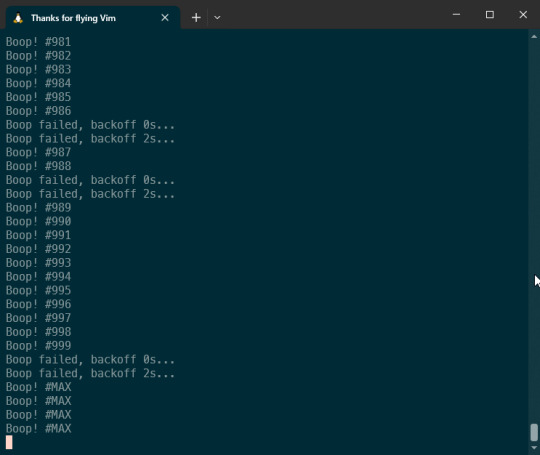The width and height of the screenshot is (540, 455).
Task: Click the line Boop! #986
Action: [39, 111]
